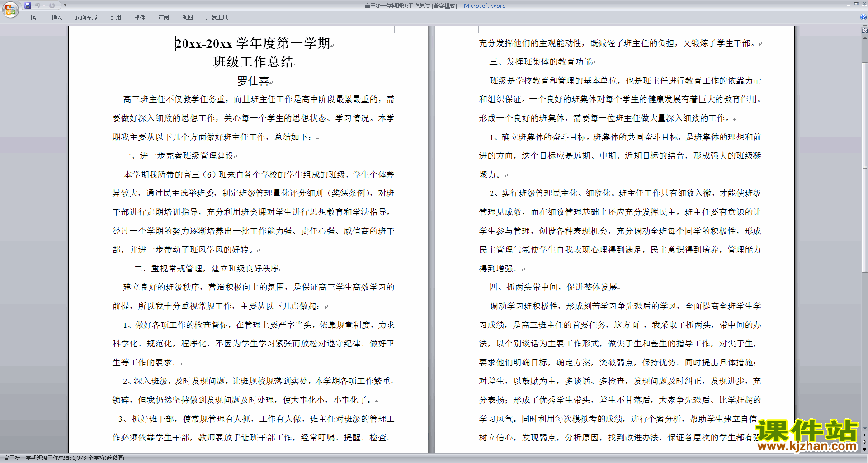
Task: Click the vertical scrollbar thumb
Action: pos(865,167)
